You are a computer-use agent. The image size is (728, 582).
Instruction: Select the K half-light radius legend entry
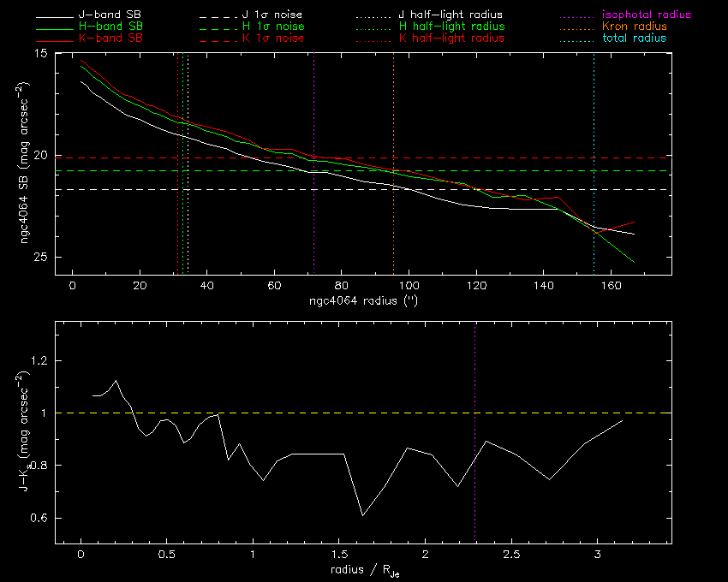point(451,39)
